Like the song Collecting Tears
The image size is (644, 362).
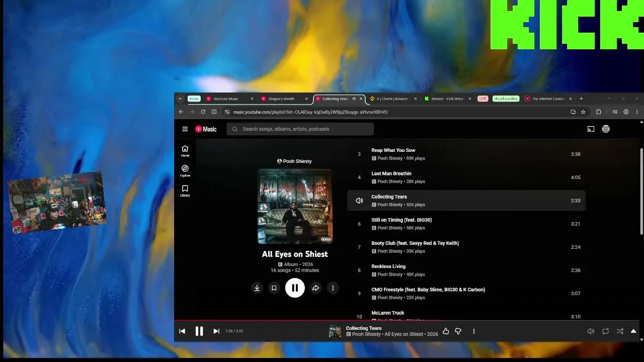click(x=446, y=331)
